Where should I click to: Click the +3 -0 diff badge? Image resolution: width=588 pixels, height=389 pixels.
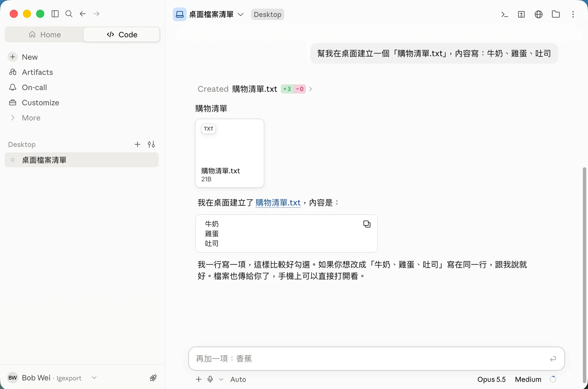coord(293,89)
